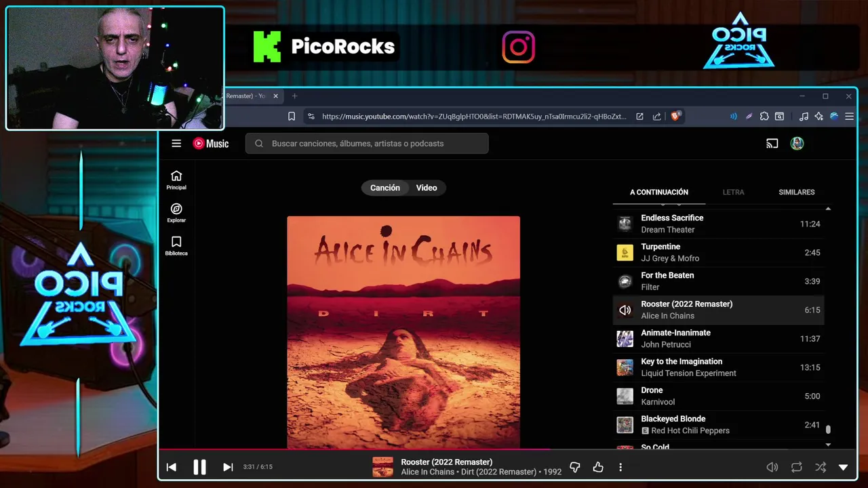The image size is (868, 488).
Task: Click the queue list scrollbar handle
Action: pyautogui.click(x=828, y=430)
